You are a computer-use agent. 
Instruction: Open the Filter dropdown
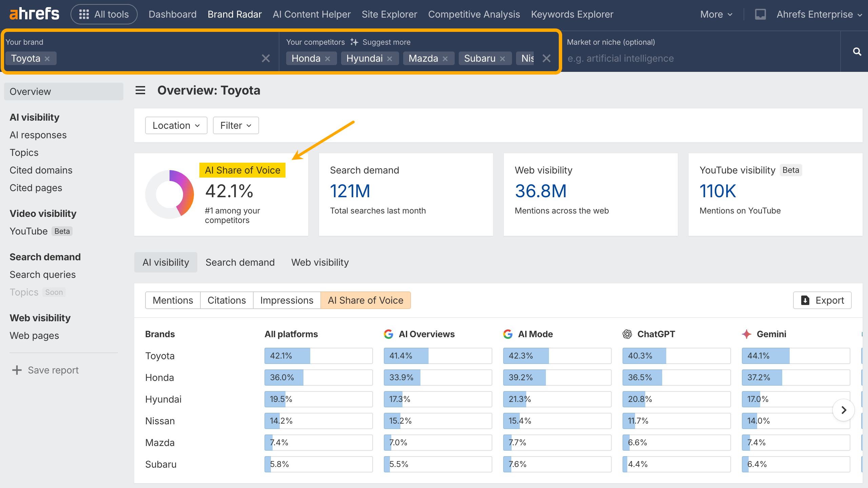(x=236, y=125)
